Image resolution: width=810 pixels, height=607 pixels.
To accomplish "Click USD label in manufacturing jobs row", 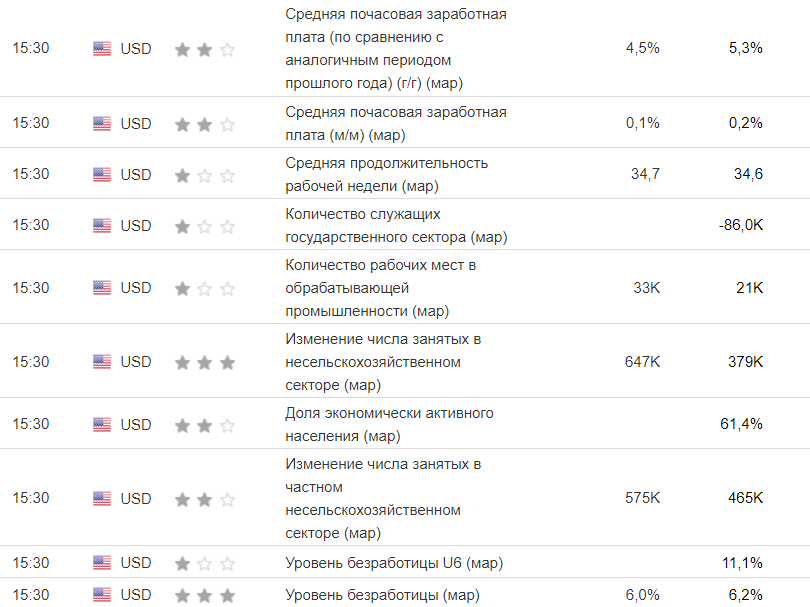I will tap(136, 288).
